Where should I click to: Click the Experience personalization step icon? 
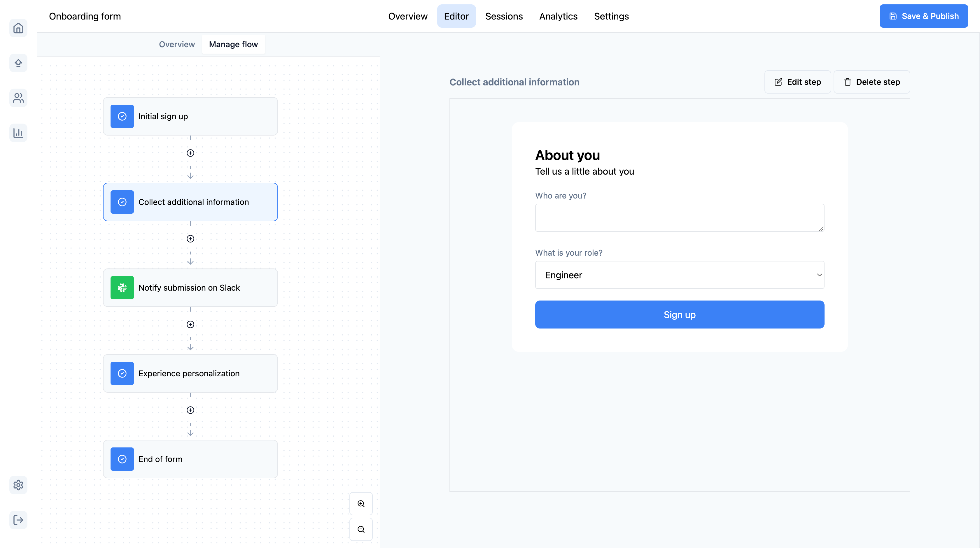(x=122, y=373)
